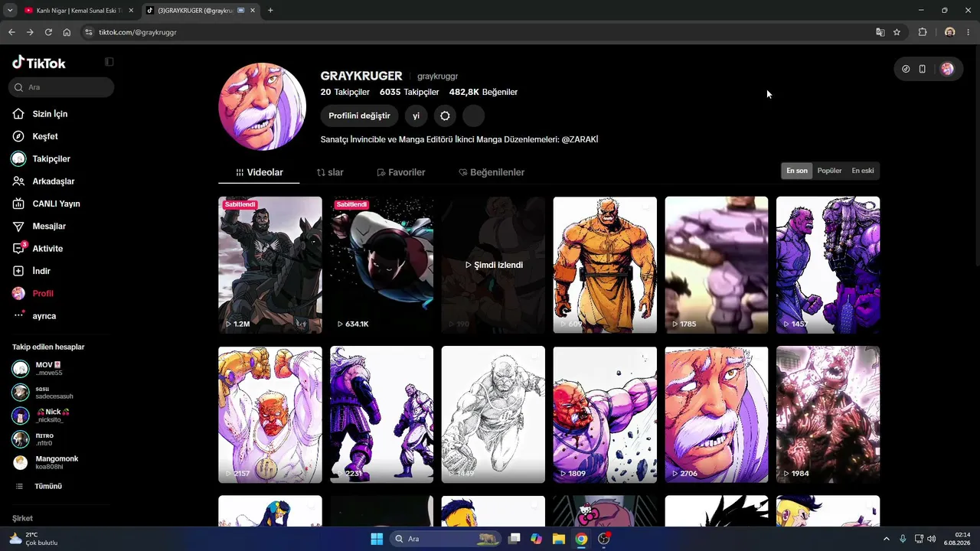Sort videos by En eski

click(x=863, y=171)
